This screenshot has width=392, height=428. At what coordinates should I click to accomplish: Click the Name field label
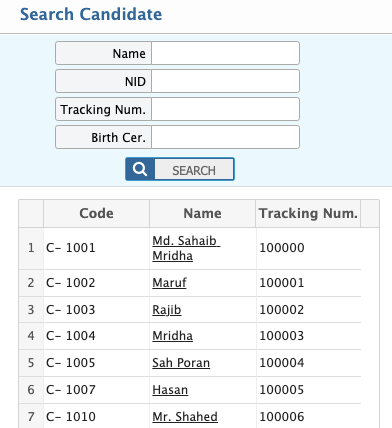pos(129,53)
